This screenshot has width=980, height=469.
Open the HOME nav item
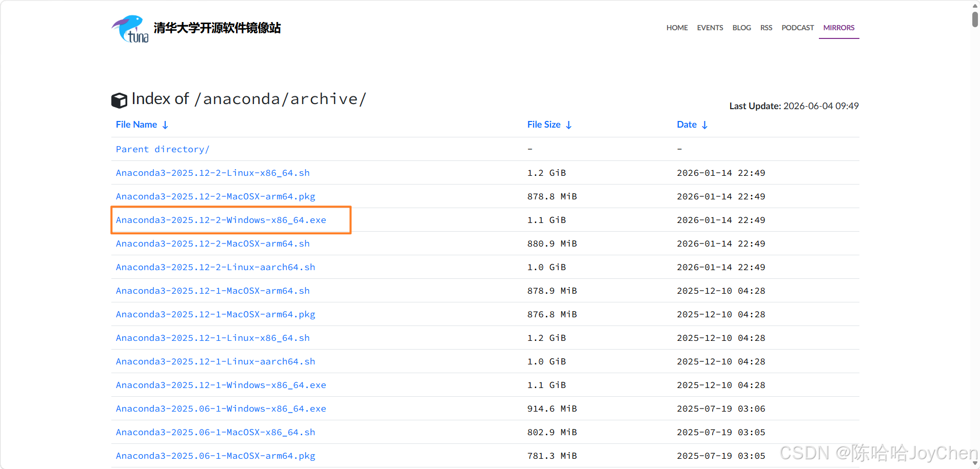tap(677, 28)
